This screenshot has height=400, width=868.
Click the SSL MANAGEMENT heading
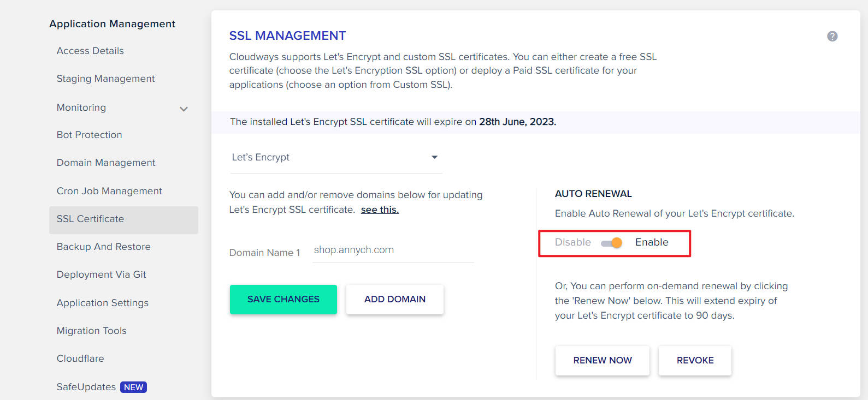click(x=287, y=35)
